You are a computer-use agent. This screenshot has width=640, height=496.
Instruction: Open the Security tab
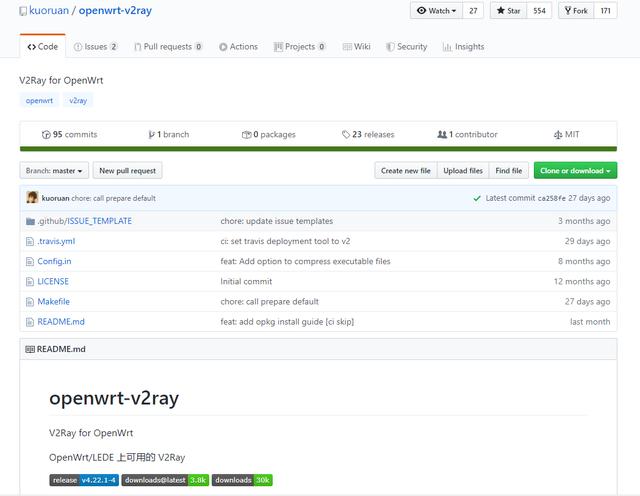tap(407, 47)
